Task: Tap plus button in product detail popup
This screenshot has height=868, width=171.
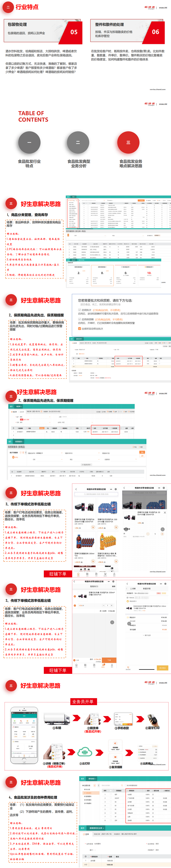Action: 162,534
